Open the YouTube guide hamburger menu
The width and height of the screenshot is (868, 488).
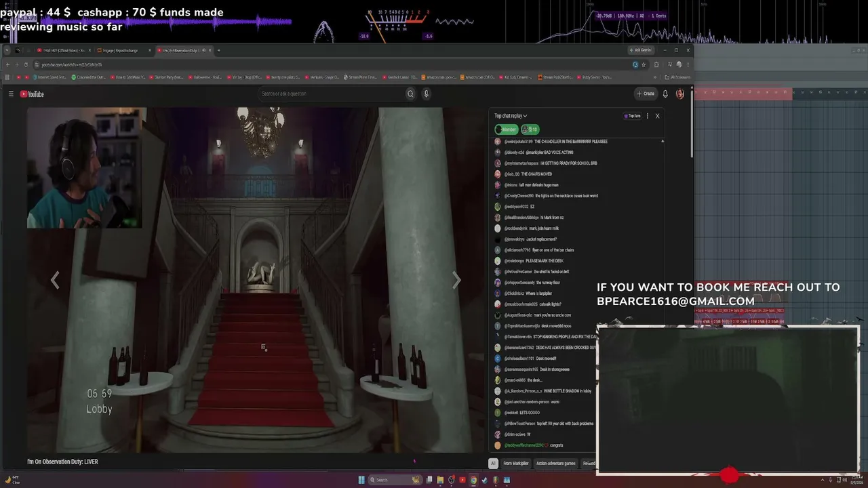click(11, 94)
